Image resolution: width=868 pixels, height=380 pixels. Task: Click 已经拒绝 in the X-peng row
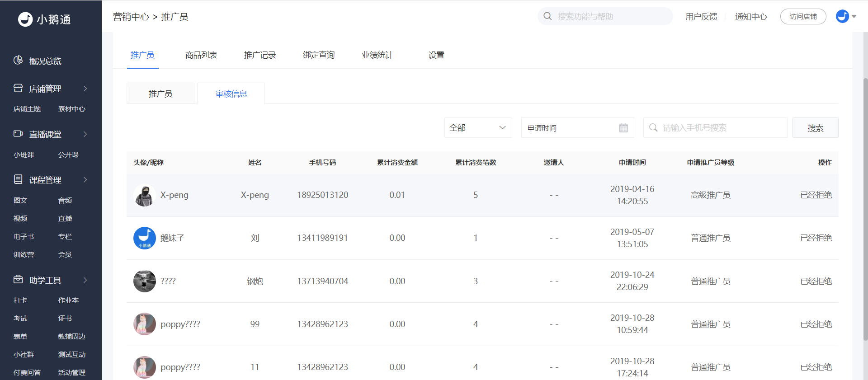coord(816,195)
